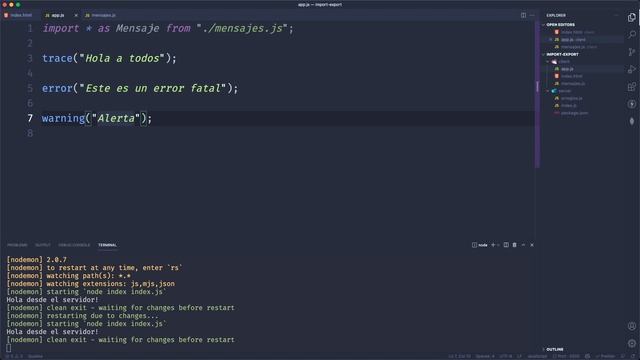This screenshot has width=640, height=360.
Task: Click the lightning bolt activity bar icon
Action: click(x=632, y=104)
